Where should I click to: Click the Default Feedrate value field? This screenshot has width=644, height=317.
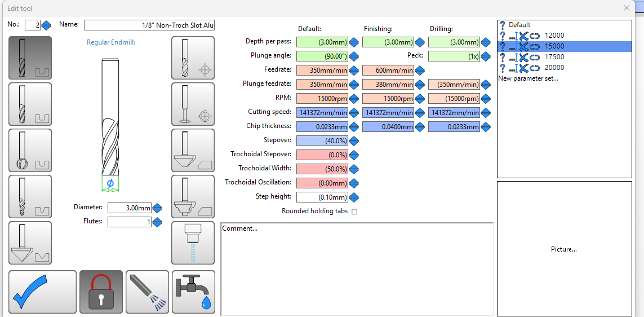(322, 71)
